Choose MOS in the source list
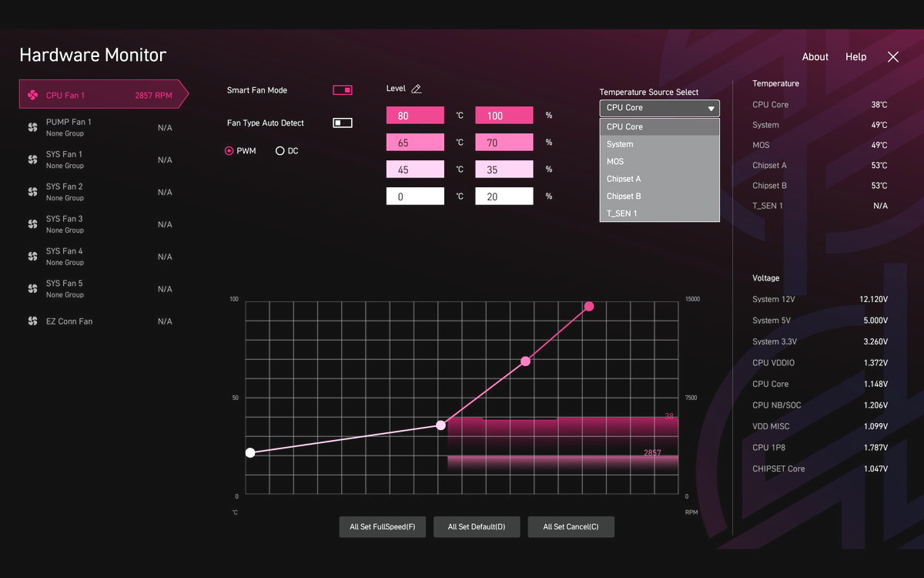The height and width of the screenshot is (578, 924). (x=660, y=161)
